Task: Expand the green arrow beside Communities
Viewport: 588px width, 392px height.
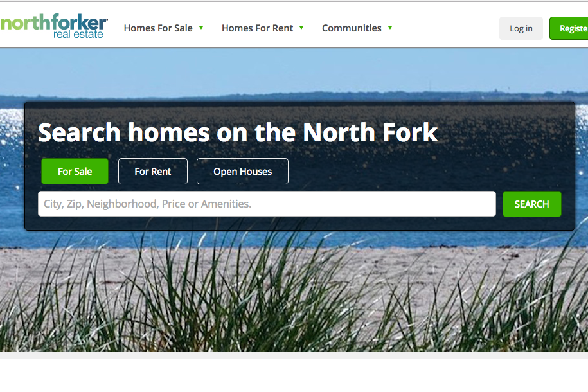Action: coord(390,28)
